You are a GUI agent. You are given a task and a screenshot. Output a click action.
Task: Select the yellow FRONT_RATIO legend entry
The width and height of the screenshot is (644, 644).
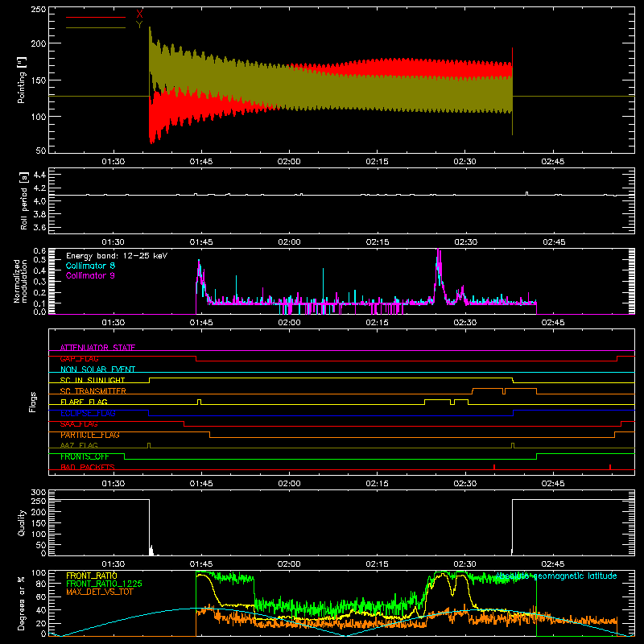pos(92,576)
